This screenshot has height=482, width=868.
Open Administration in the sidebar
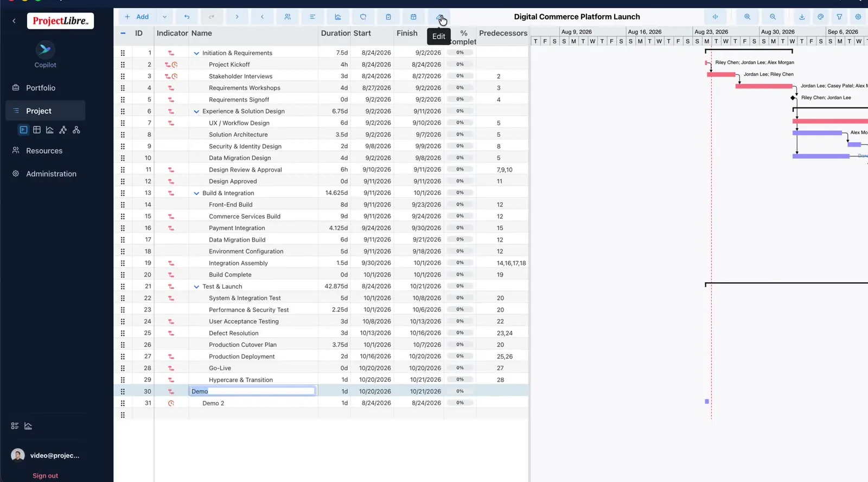[51, 174]
